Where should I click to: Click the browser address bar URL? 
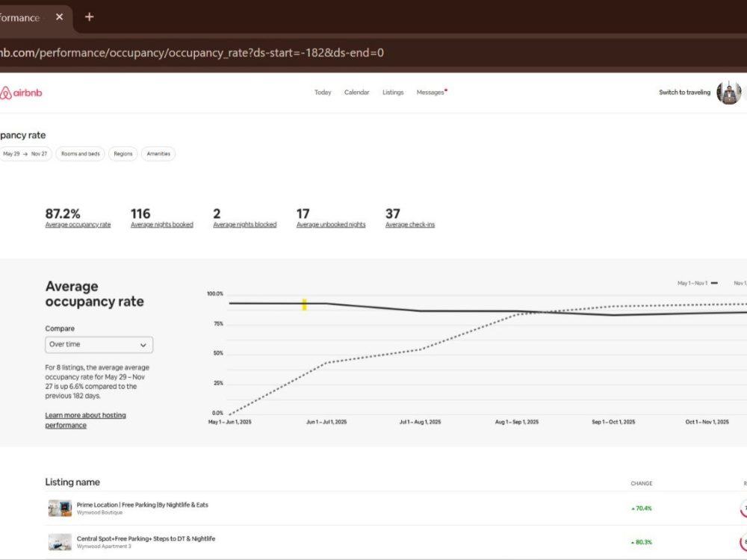pyautogui.click(x=192, y=52)
